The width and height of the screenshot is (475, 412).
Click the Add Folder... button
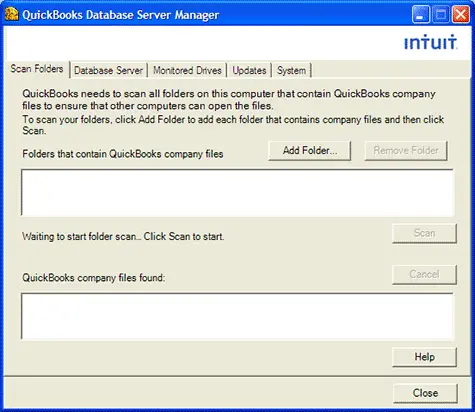(310, 151)
